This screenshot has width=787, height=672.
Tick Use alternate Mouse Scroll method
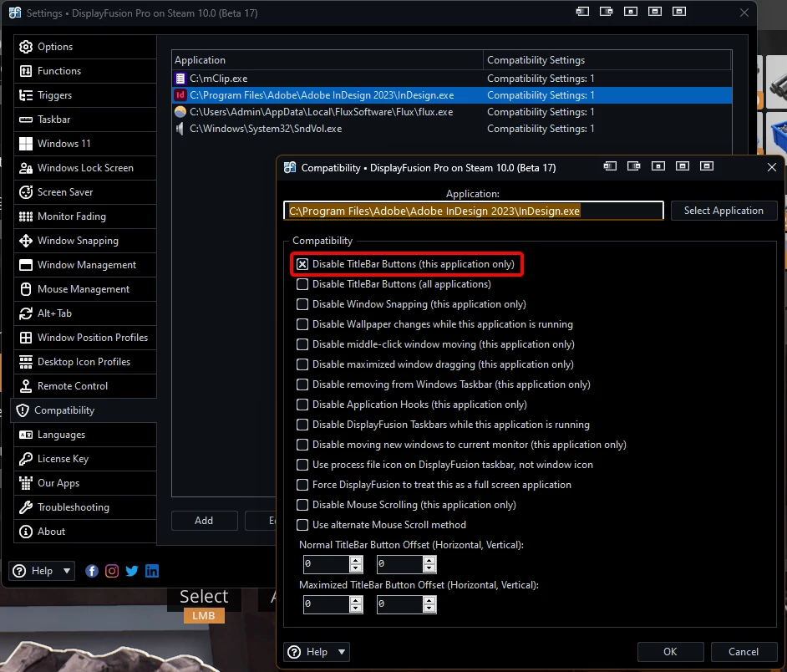302,525
